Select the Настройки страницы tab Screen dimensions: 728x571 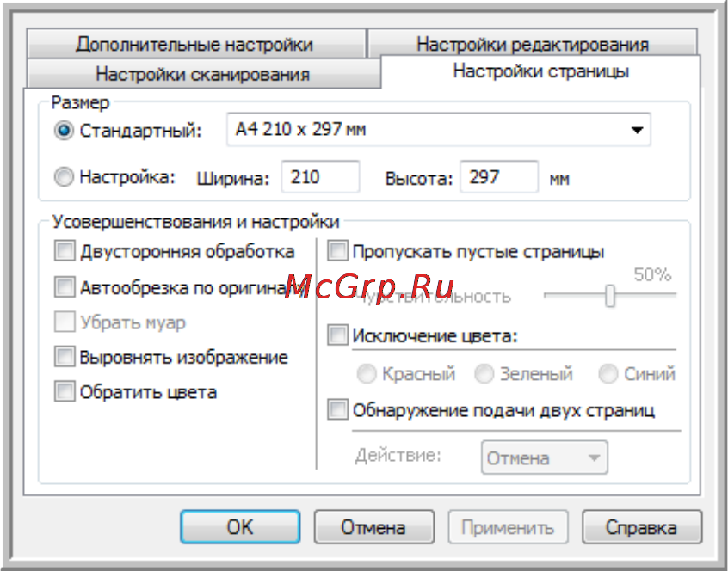[x=540, y=71]
